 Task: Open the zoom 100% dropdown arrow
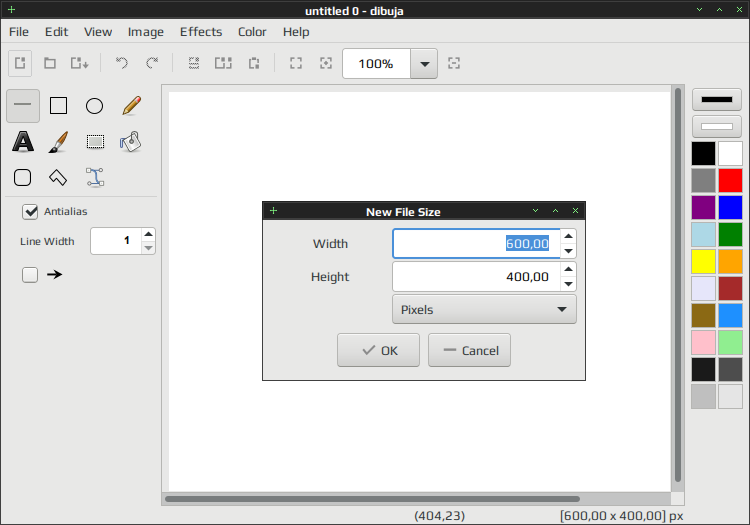pos(424,64)
